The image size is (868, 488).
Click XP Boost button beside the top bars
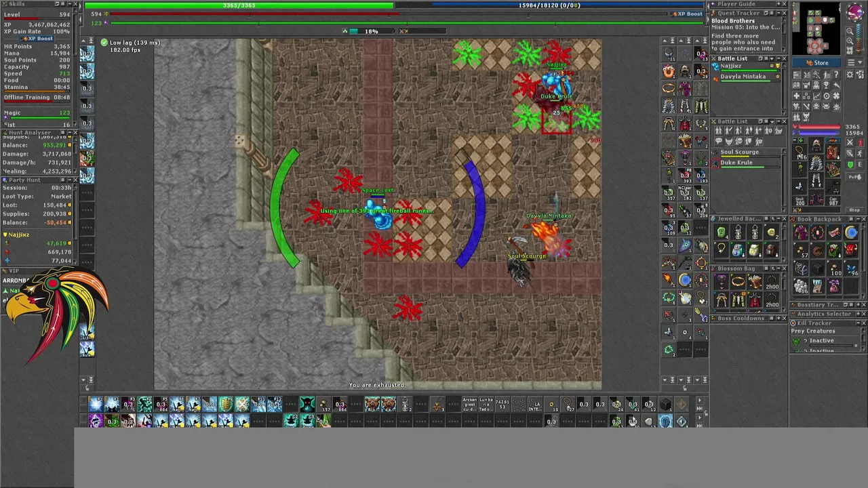pyautogui.click(x=687, y=14)
